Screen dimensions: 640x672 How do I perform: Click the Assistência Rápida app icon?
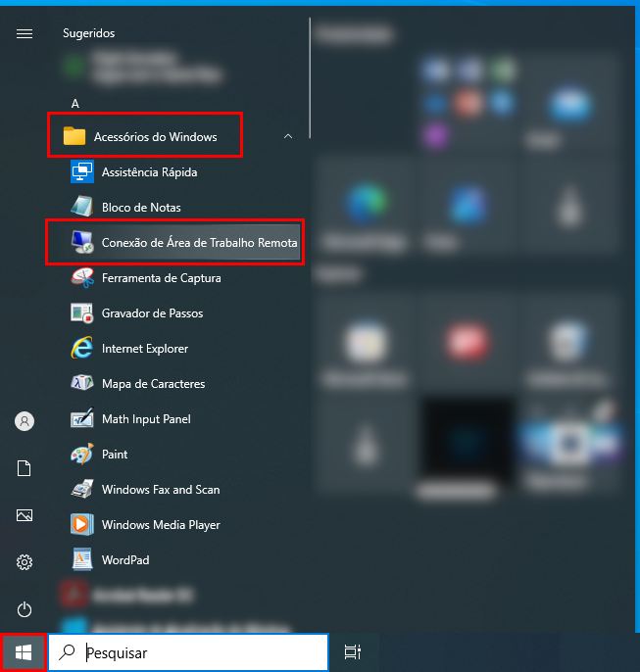[x=82, y=171]
